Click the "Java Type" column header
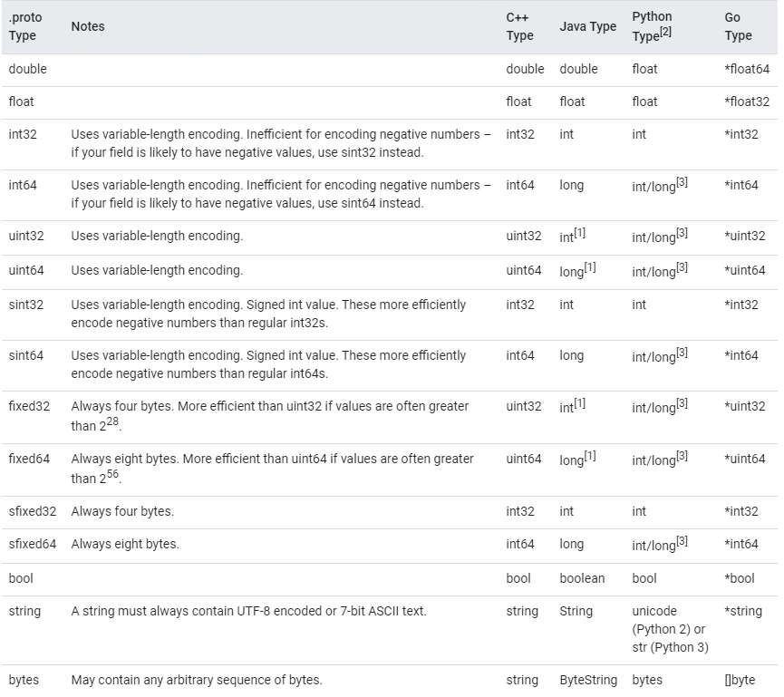The image size is (784, 697). 587,26
